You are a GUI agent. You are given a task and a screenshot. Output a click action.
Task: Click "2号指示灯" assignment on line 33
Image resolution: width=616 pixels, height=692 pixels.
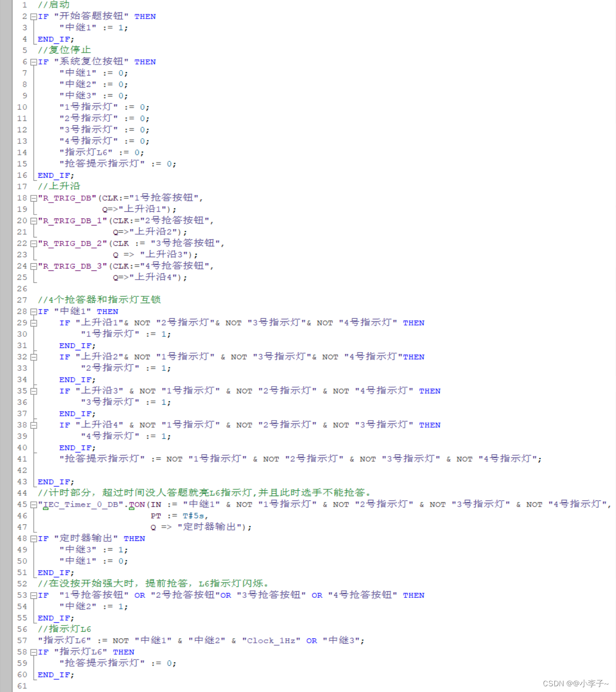pyautogui.click(x=110, y=368)
